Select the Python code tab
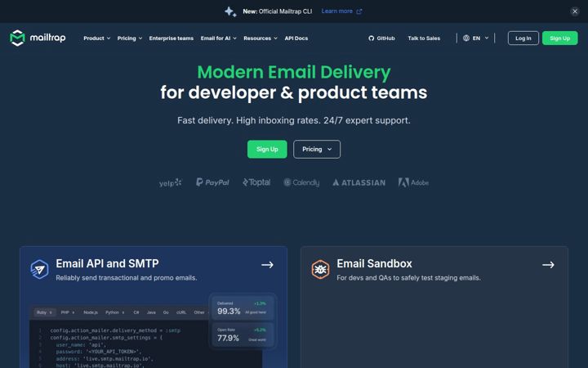Viewport: 588px width, 368px height. point(115,312)
